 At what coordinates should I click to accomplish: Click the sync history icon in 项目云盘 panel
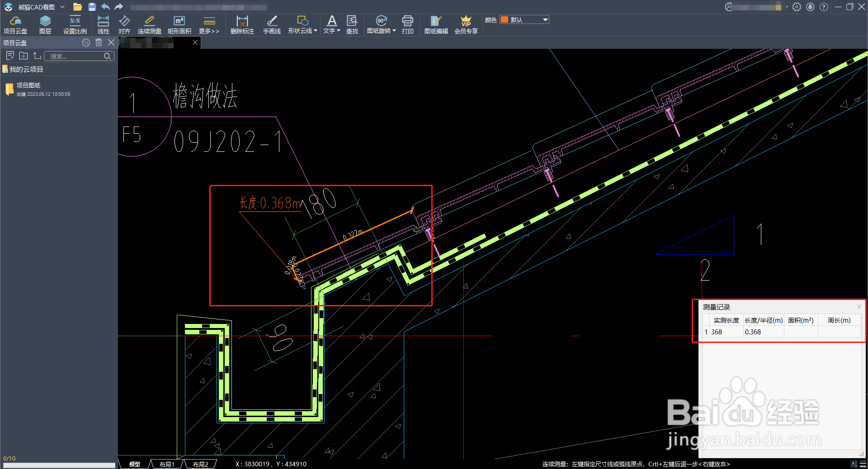point(86,42)
